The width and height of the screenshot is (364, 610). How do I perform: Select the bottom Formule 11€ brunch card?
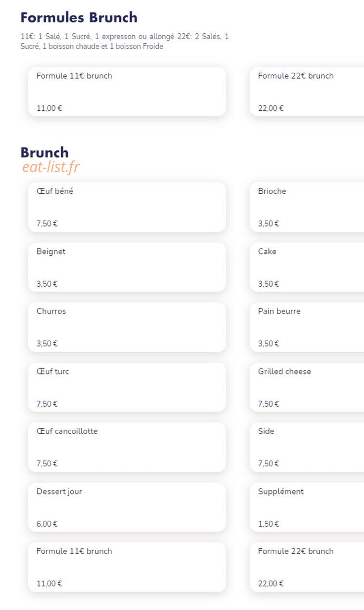pyautogui.click(x=127, y=567)
